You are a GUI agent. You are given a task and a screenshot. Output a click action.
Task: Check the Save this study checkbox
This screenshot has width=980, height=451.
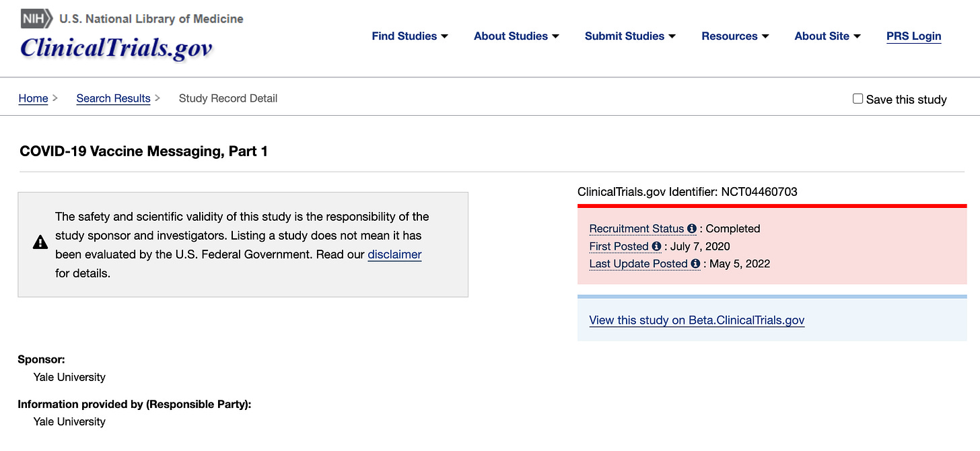(858, 99)
